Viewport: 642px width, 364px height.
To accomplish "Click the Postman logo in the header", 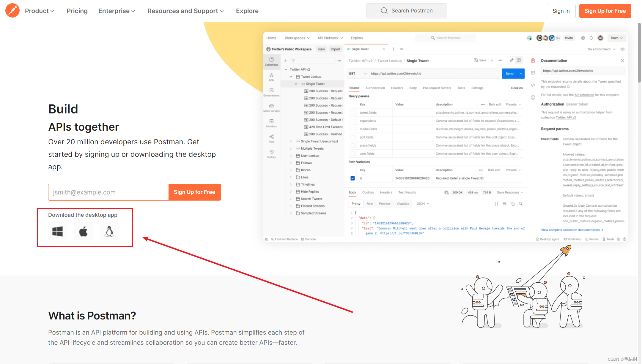I will pyautogui.click(x=12, y=11).
